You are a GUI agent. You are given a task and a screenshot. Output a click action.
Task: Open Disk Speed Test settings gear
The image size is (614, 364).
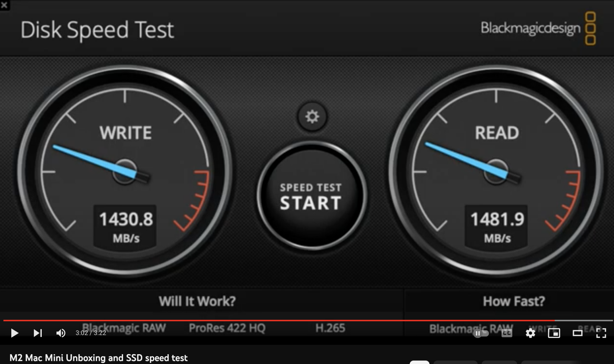(312, 117)
